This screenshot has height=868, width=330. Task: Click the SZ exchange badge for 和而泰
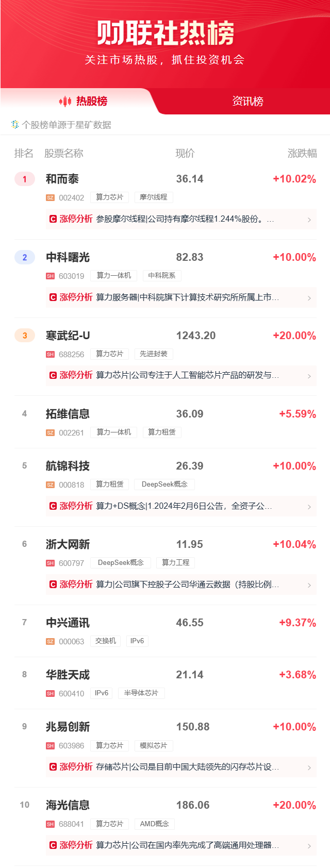[x=50, y=198]
